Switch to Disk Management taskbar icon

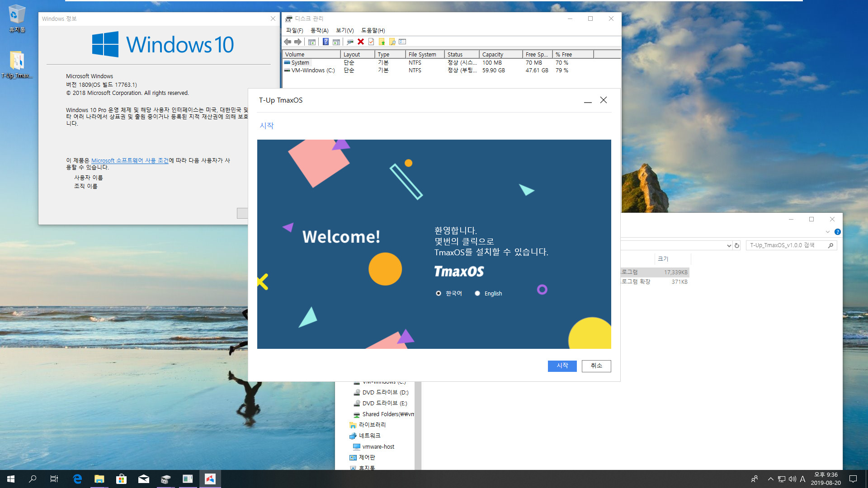[x=165, y=479]
